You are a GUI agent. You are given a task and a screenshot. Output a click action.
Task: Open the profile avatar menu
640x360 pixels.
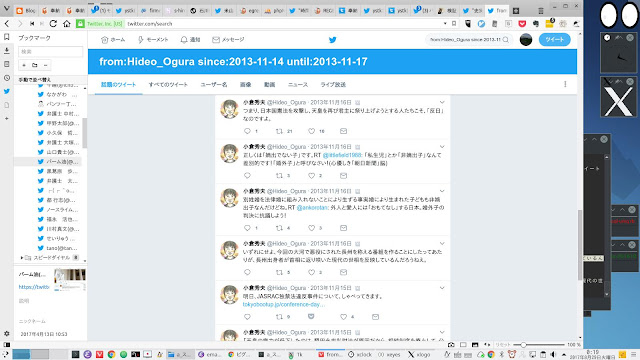[x=526, y=40]
